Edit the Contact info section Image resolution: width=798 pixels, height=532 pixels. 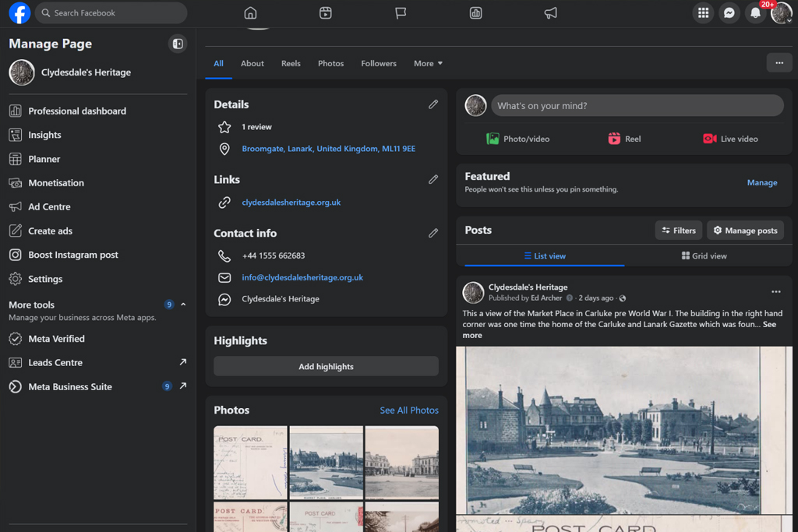433,233
